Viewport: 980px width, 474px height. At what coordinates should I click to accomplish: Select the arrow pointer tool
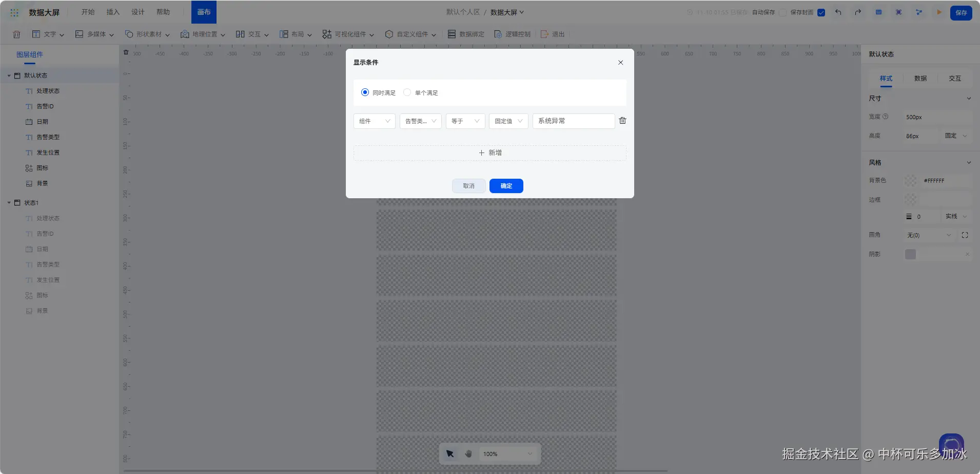tap(450, 454)
